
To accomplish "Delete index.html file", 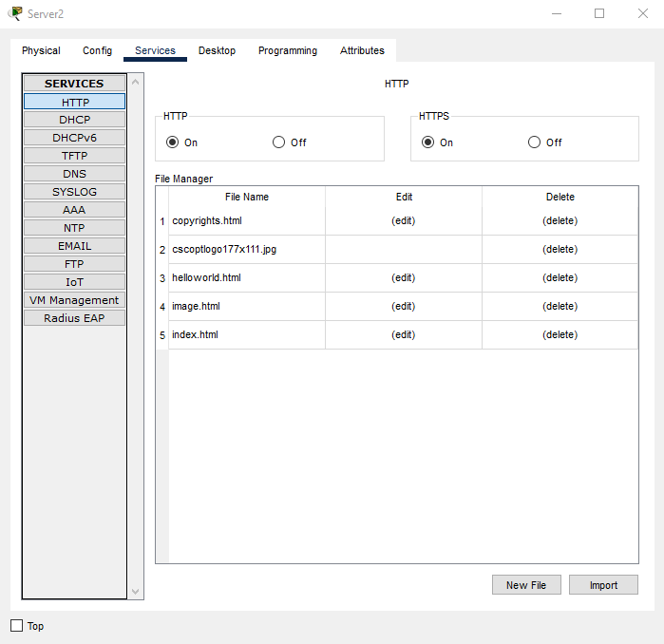I will (x=560, y=334).
